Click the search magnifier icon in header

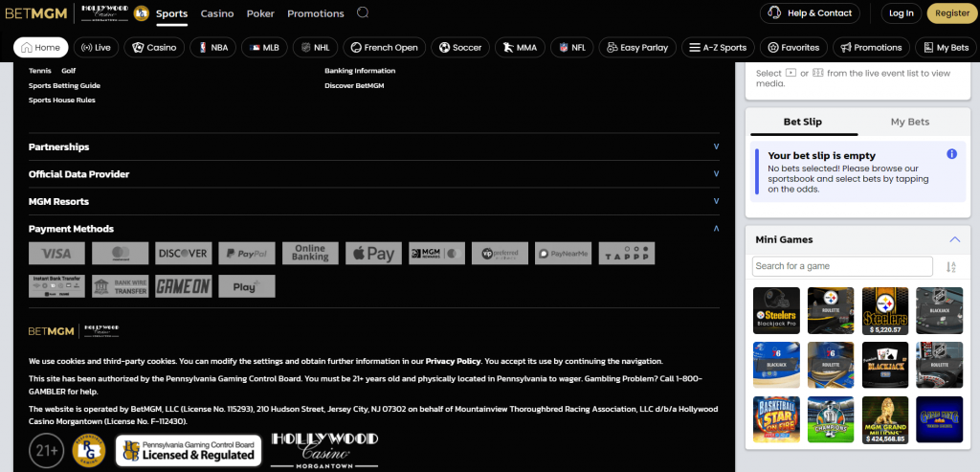click(363, 13)
